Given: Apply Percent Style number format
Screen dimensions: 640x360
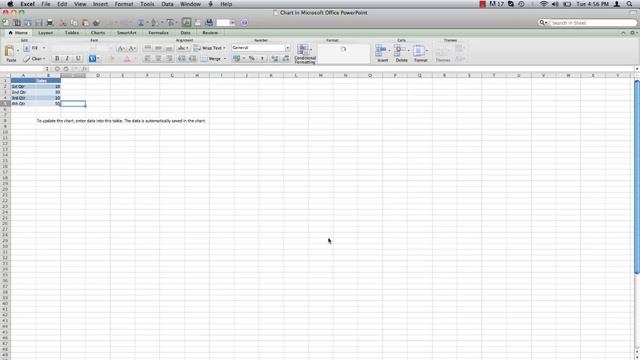Looking at the screenshot, I should [252, 59].
